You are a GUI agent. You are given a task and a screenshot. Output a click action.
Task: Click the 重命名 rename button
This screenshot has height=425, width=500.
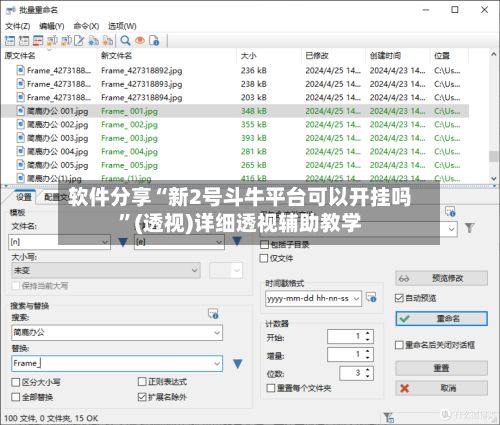pos(441,318)
